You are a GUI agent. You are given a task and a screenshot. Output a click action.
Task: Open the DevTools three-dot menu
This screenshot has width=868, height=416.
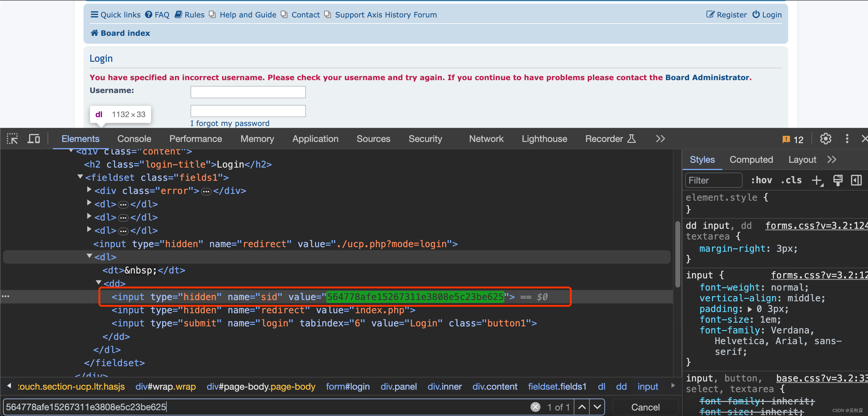coord(847,139)
